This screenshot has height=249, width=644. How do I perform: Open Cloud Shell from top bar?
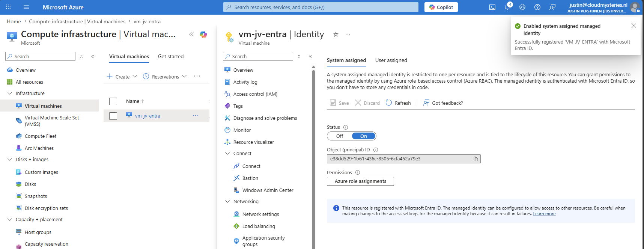click(492, 7)
